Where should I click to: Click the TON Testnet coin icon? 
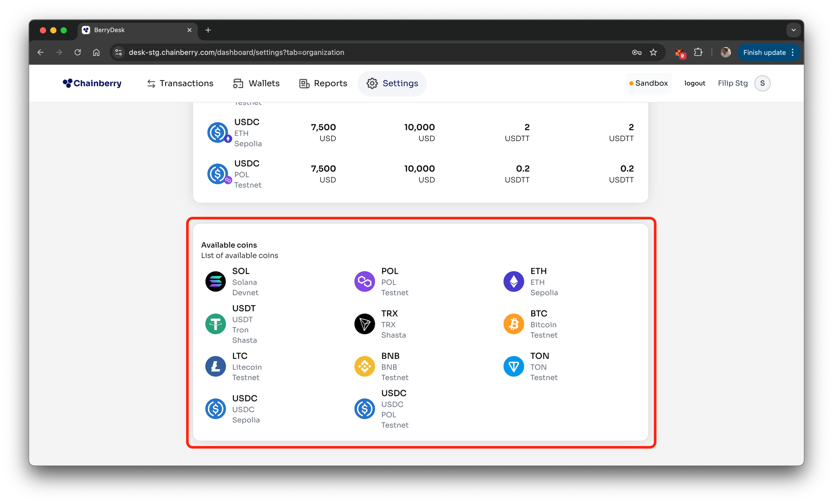pyautogui.click(x=513, y=366)
